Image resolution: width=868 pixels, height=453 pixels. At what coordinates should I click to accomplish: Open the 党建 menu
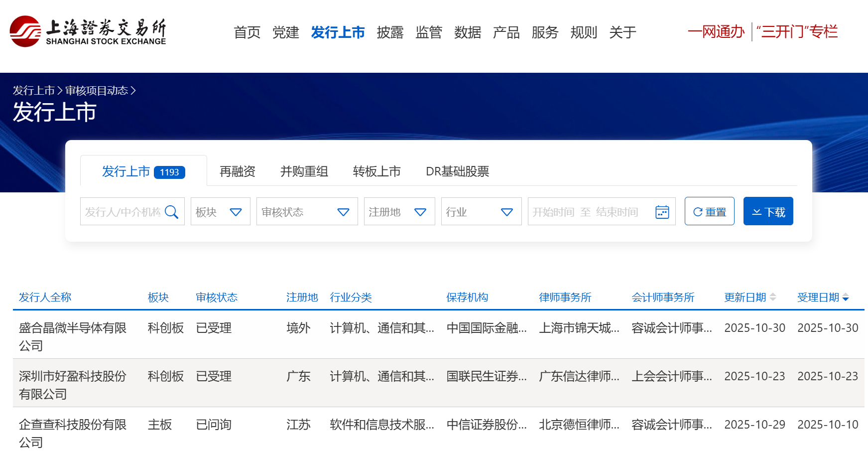286,32
